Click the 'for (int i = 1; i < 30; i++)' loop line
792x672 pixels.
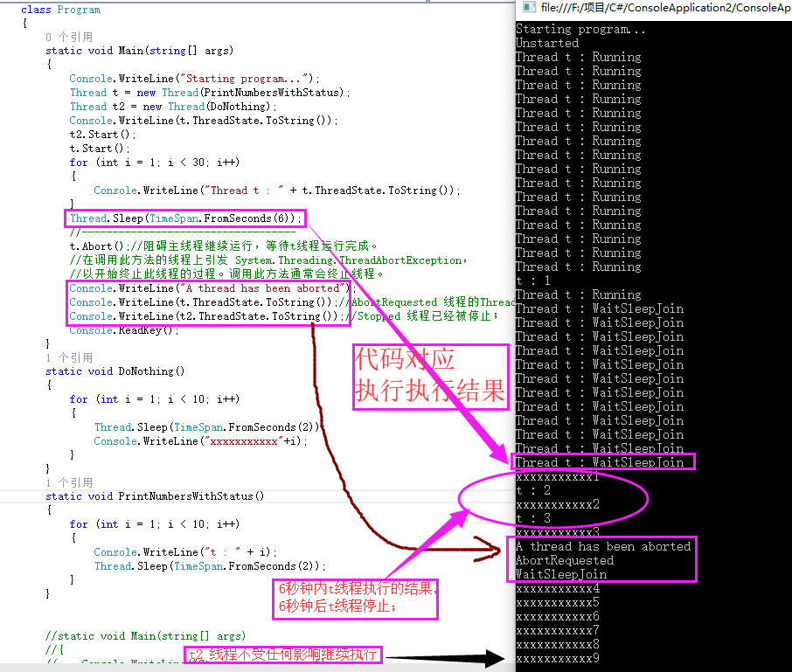[x=155, y=162]
